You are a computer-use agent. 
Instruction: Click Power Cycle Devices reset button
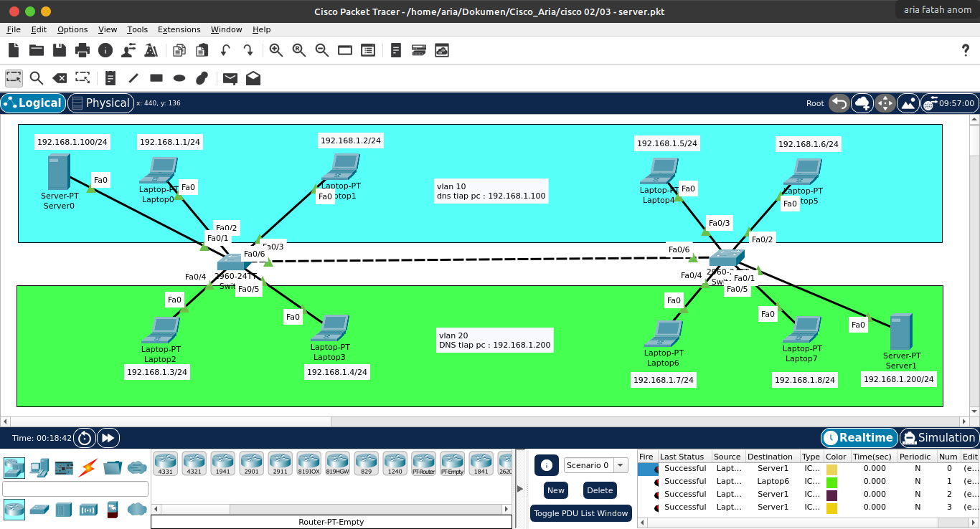85,438
